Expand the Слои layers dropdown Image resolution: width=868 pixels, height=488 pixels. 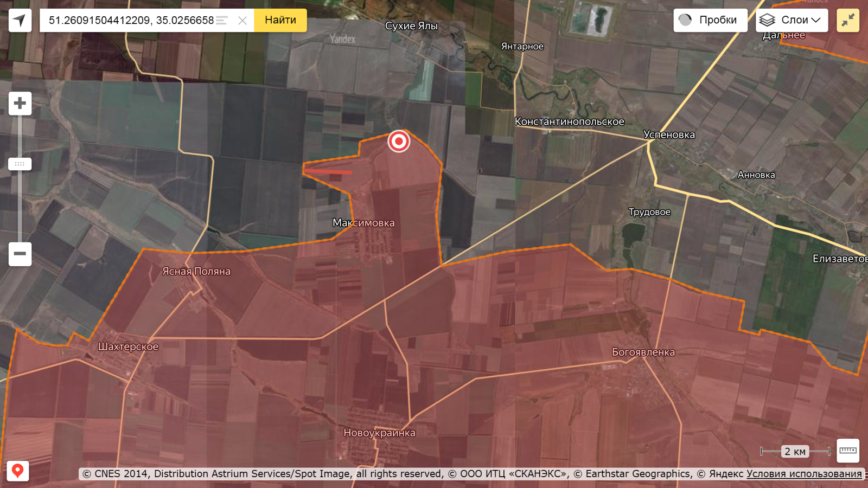[x=792, y=20]
